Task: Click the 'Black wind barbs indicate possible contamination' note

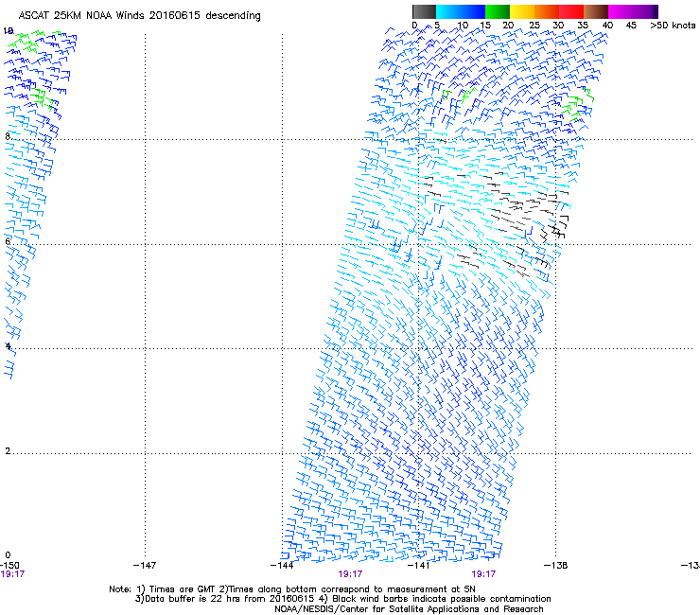Action: (x=435, y=599)
